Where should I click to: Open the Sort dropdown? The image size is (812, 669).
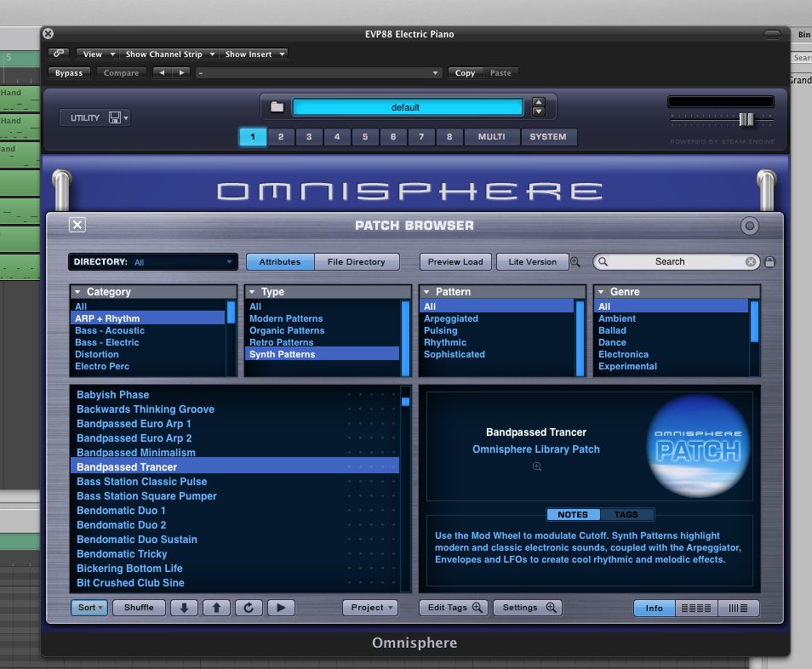pyautogui.click(x=89, y=608)
